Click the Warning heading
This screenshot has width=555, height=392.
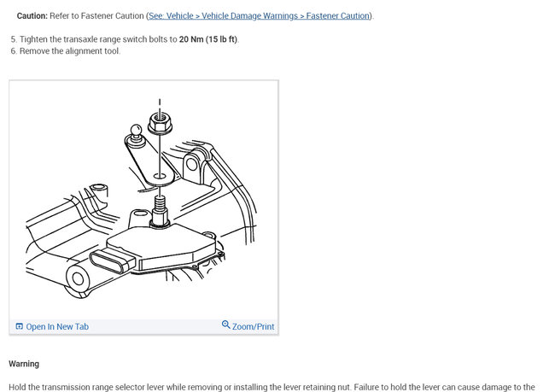pyautogui.click(x=24, y=364)
